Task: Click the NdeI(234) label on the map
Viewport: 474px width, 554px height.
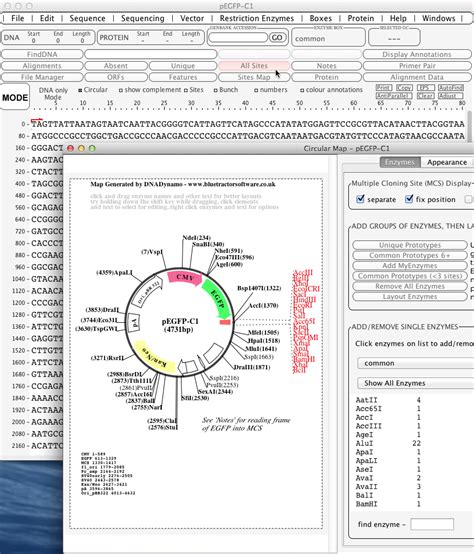Action: tap(196, 238)
